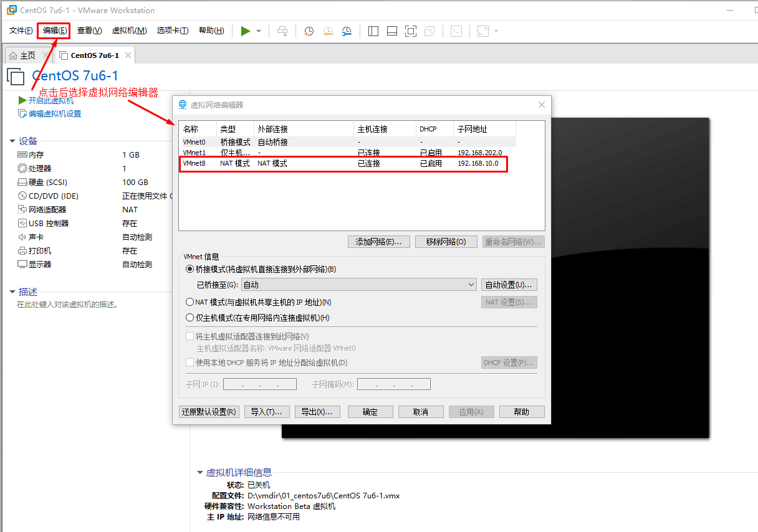Select the VMnet8 NAT 模式 row
The image size is (758, 532).
point(348,163)
